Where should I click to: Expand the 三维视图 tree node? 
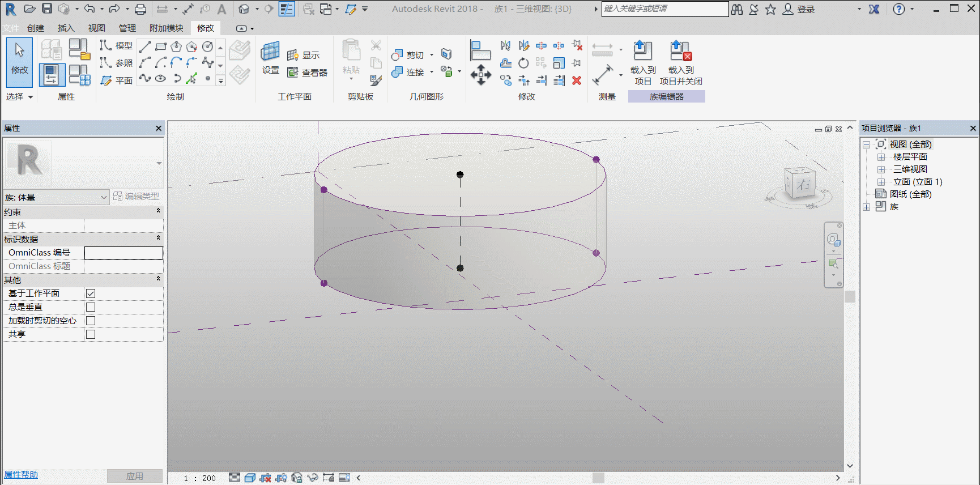(x=881, y=169)
